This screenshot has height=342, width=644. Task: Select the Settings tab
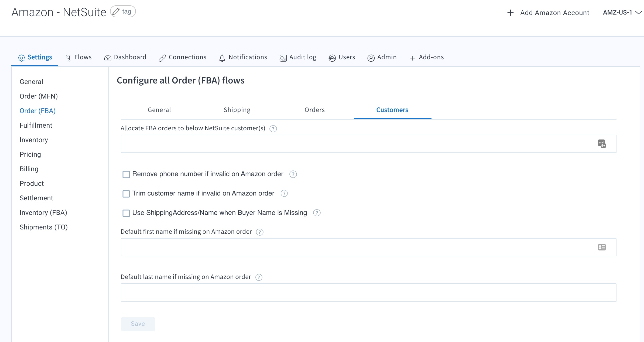click(x=35, y=57)
